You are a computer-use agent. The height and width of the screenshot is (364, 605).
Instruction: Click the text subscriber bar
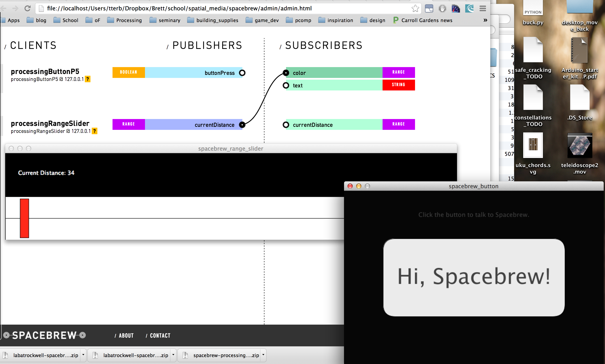point(334,85)
